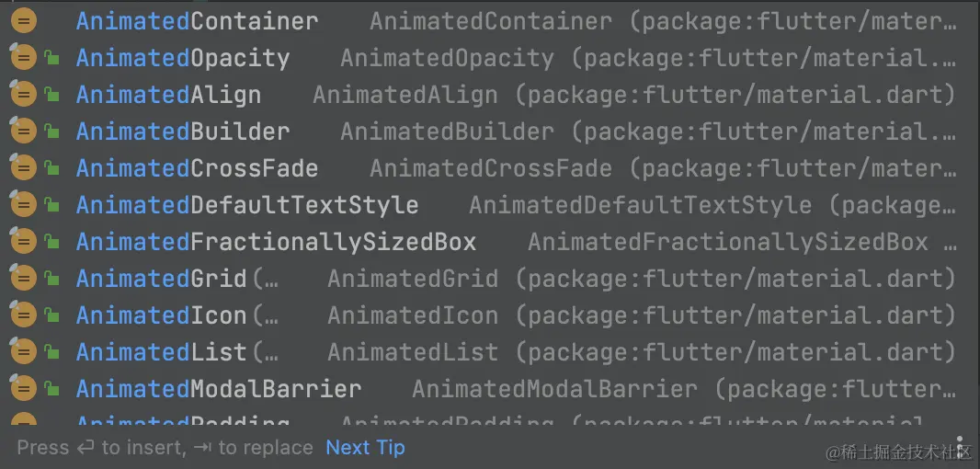This screenshot has width=980, height=469.
Task: Pick the AnimatedDefaultTextStyle suggestion
Action: [246, 205]
